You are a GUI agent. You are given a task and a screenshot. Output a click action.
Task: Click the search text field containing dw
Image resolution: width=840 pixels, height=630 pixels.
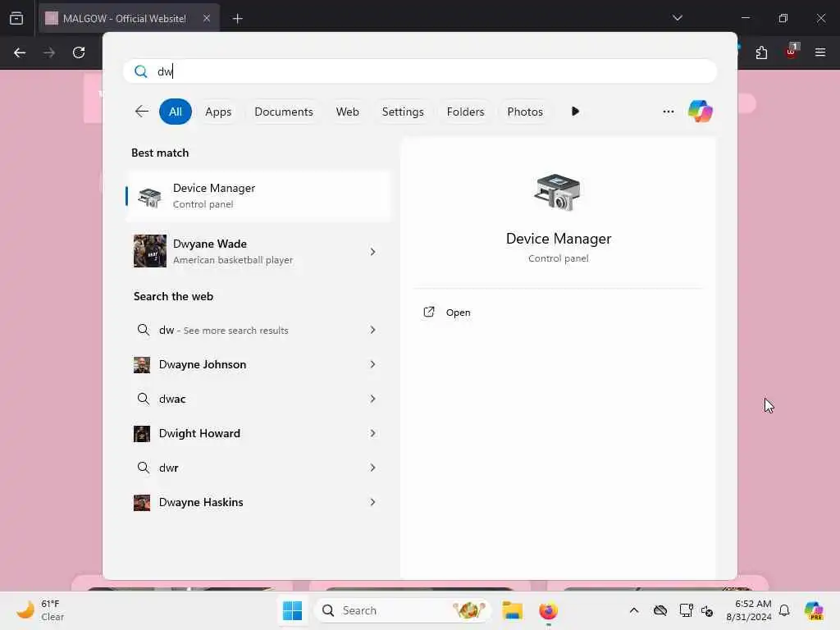pos(420,71)
